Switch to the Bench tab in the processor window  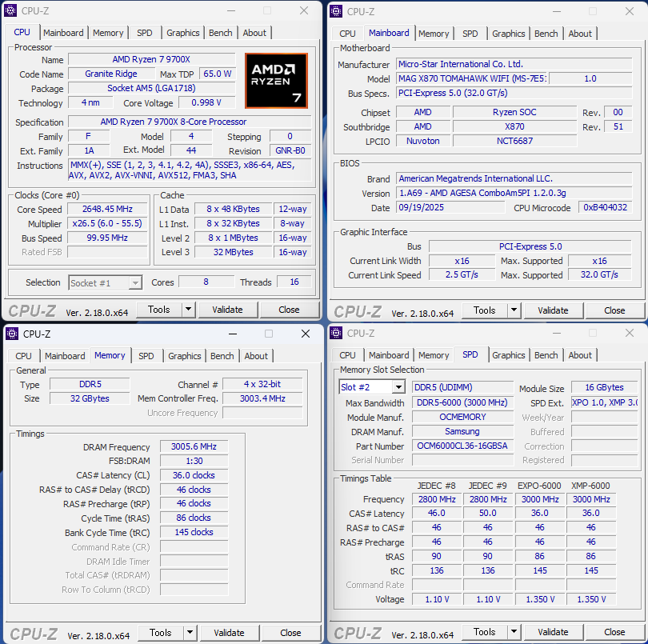pos(221,33)
